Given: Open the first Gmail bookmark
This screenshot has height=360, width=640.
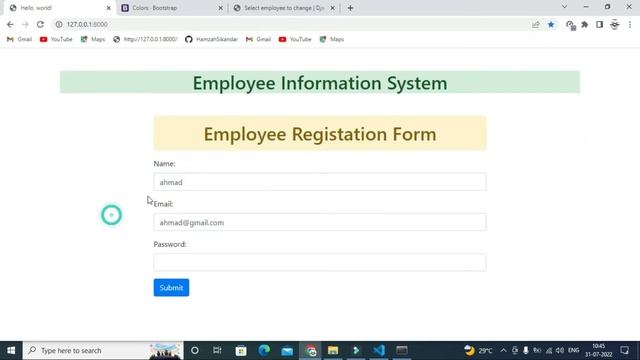Looking at the screenshot, I should (19, 39).
